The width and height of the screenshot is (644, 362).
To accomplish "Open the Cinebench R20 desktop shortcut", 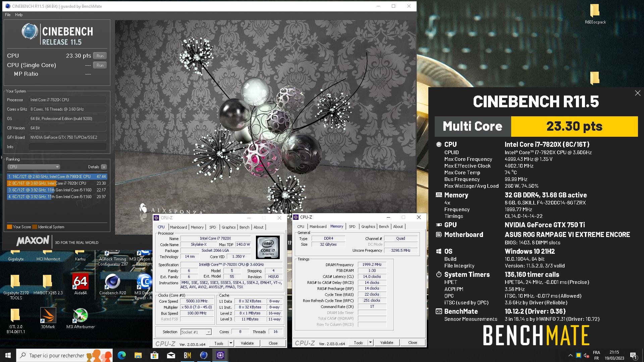I will [112, 284].
